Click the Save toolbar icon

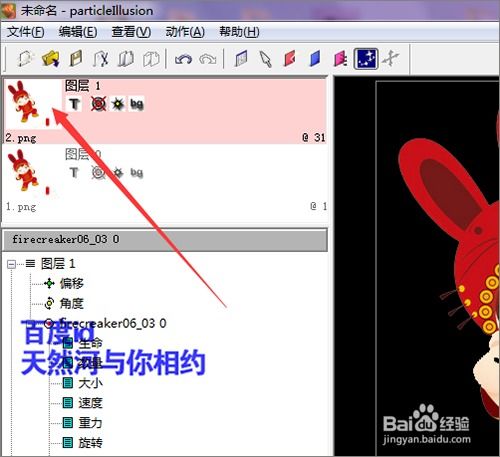point(76,59)
